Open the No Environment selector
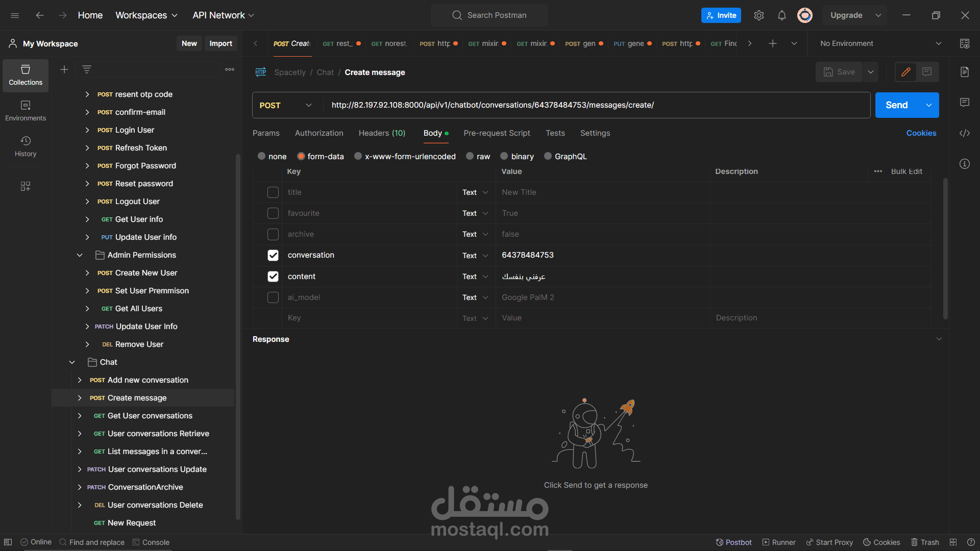This screenshot has height=551, width=980. [x=880, y=44]
